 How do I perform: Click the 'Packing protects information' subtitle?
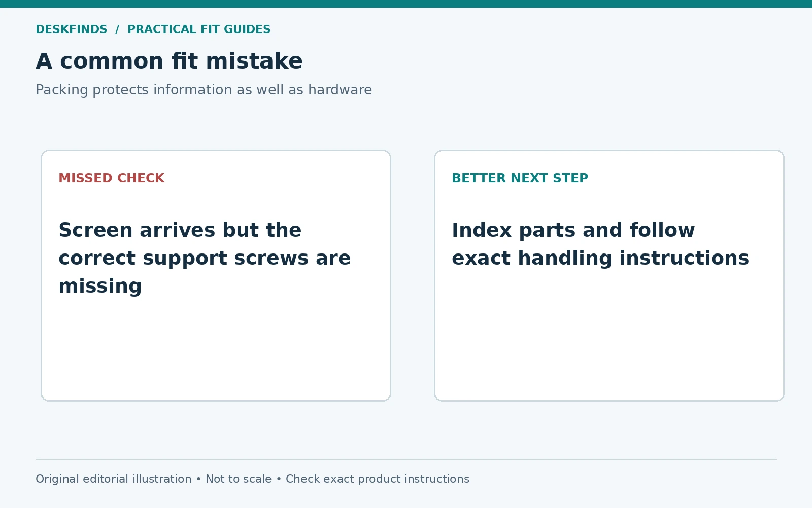204,90
